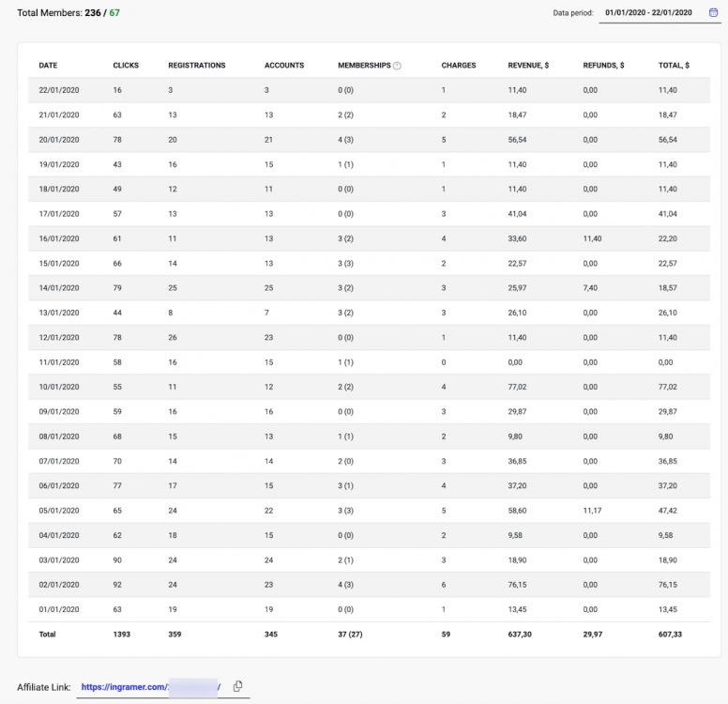Click the ACCOUNTS column header
The height and width of the screenshot is (704, 728).
pos(284,66)
